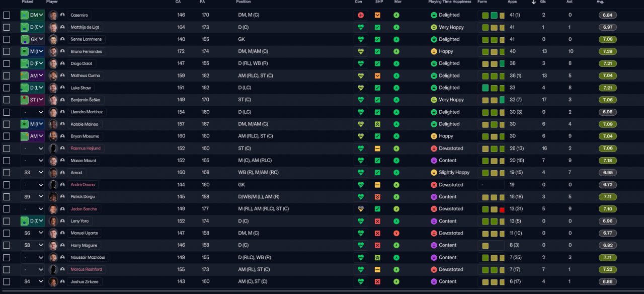Image resolution: width=644 pixels, height=294 pixels.
Task: Click Marcus Rashford's yellow sharpness dash icon
Action: pos(377,269)
